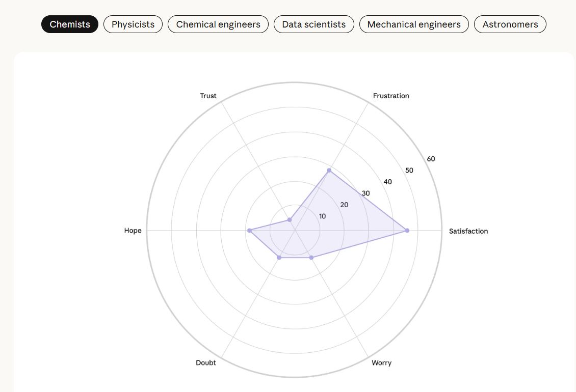The image size is (576, 392).
Task: Select the Mechanical engineers pill
Action: click(x=414, y=24)
